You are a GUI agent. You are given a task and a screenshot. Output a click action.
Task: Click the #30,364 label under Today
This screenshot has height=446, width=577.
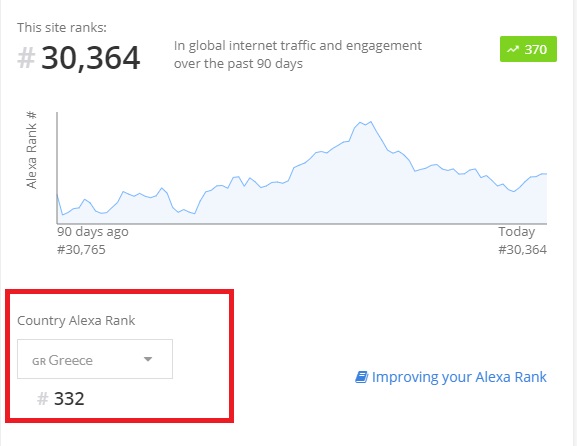tap(523, 250)
